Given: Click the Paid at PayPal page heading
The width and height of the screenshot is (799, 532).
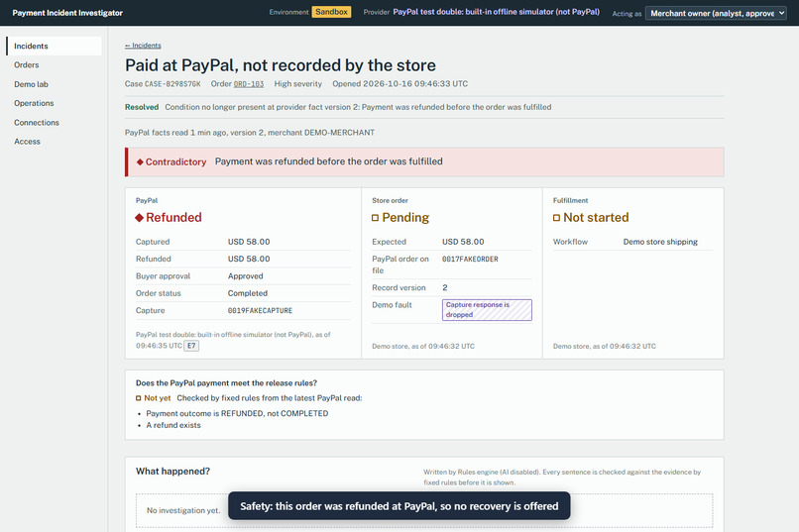Looking at the screenshot, I should point(281,65).
